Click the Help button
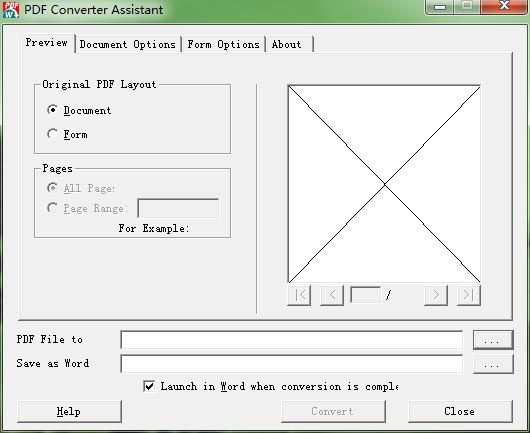Screen dimensions: 530x433 69,411
